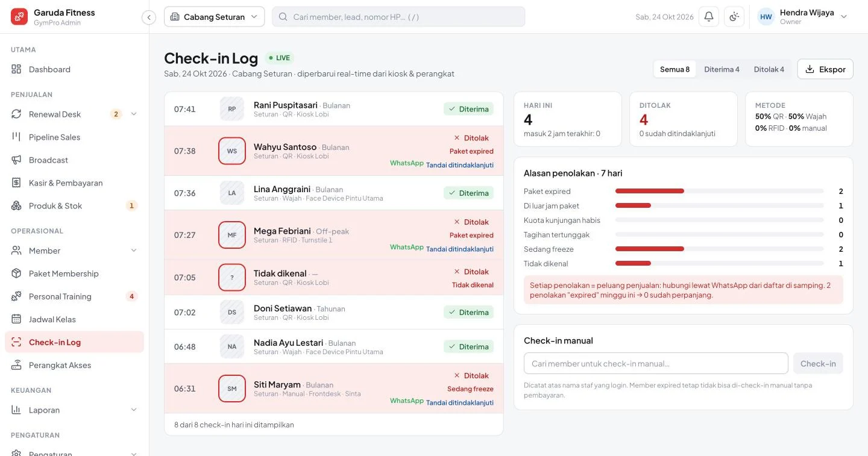Open Paket Membership page
Image resolution: width=868 pixels, height=456 pixels.
[74, 273]
